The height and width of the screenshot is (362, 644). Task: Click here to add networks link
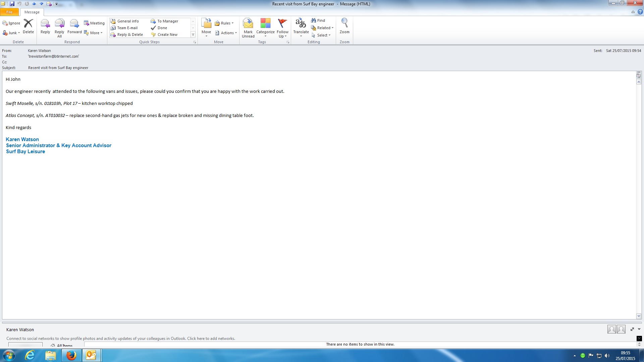click(x=211, y=339)
